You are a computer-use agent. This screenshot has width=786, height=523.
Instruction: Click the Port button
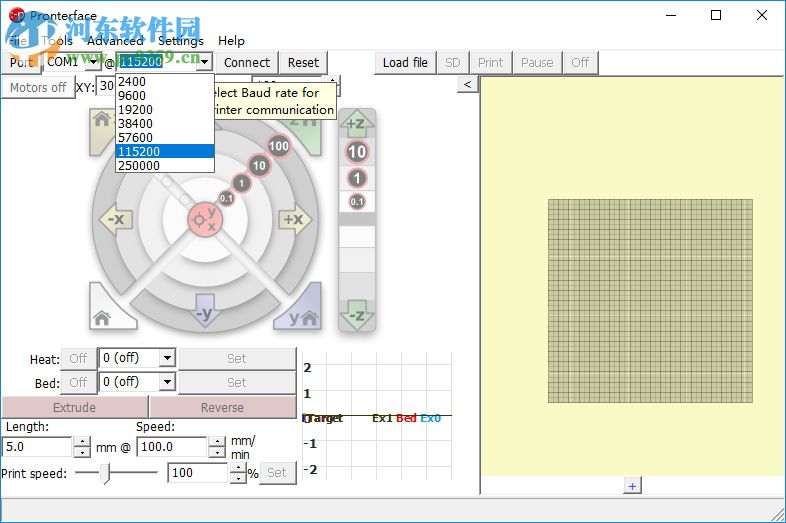pos(22,63)
